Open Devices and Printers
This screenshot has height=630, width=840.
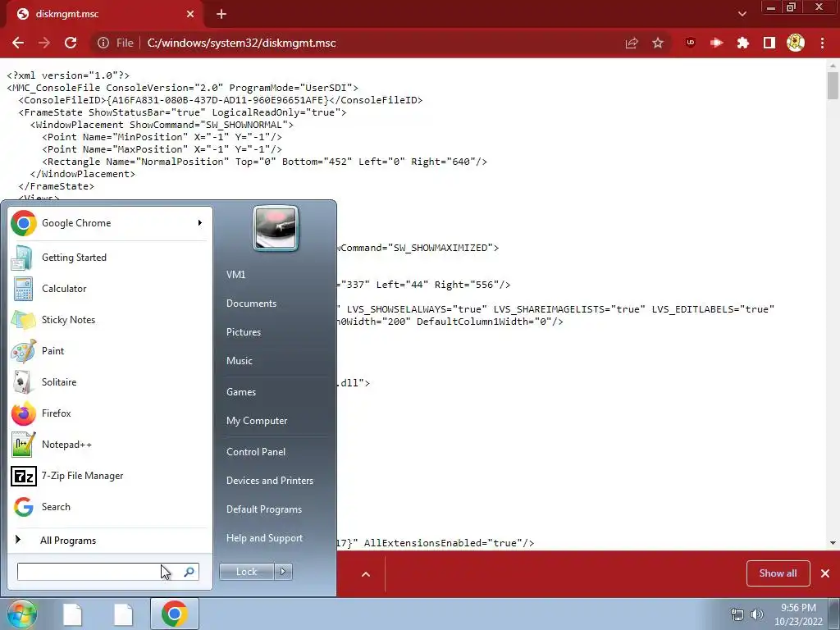(269, 481)
